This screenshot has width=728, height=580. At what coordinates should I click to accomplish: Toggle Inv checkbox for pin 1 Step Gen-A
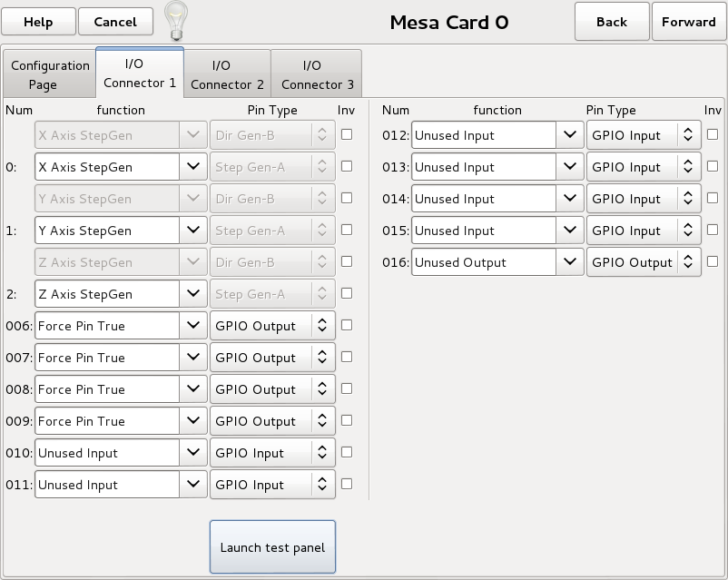(x=347, y=230)
